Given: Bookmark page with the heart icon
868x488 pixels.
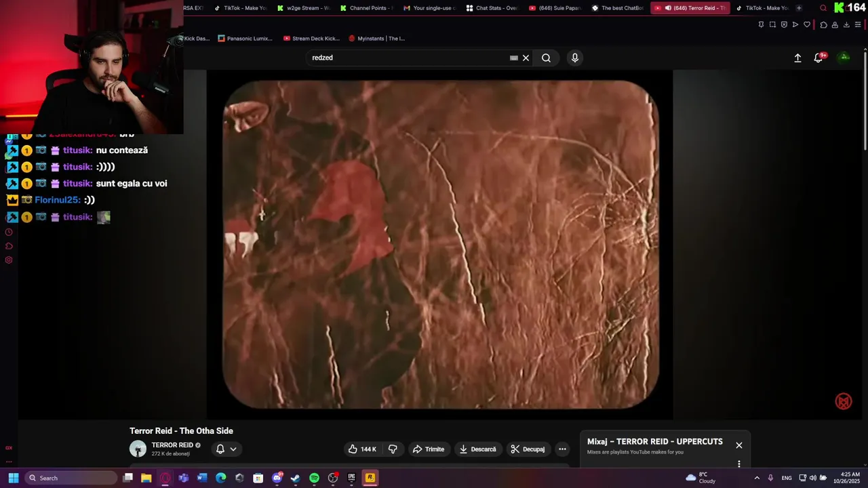Looking at the screenshot, I should [807, 25].
